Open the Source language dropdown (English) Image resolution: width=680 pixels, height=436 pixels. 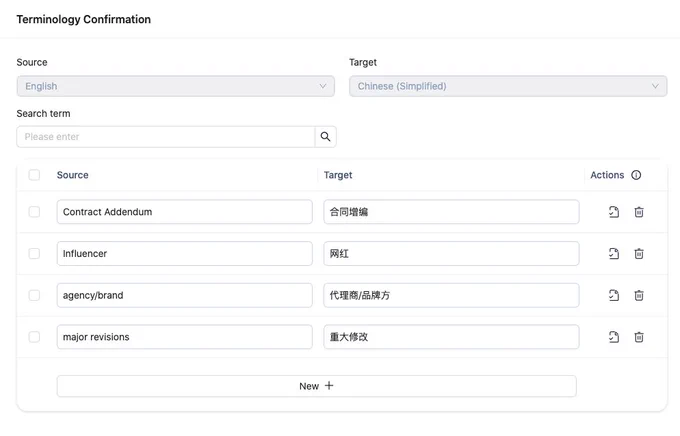[x=176, y=86]
